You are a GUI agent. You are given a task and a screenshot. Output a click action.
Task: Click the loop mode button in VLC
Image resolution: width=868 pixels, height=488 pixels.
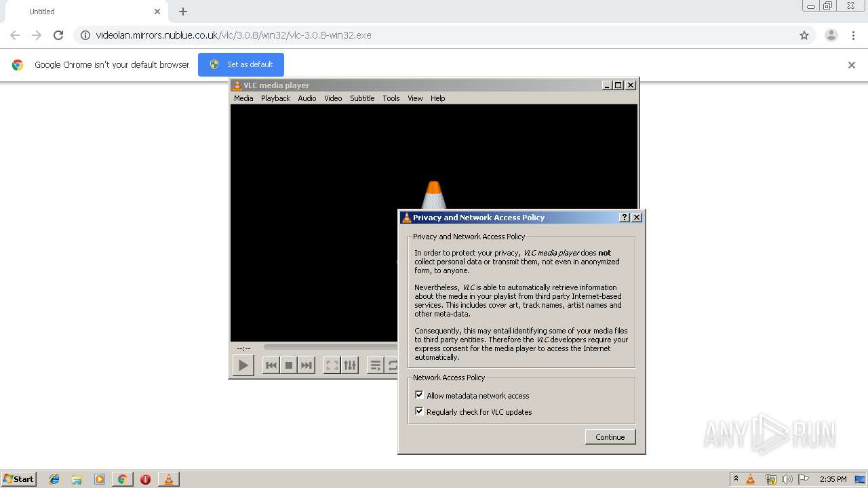[392, 365]
